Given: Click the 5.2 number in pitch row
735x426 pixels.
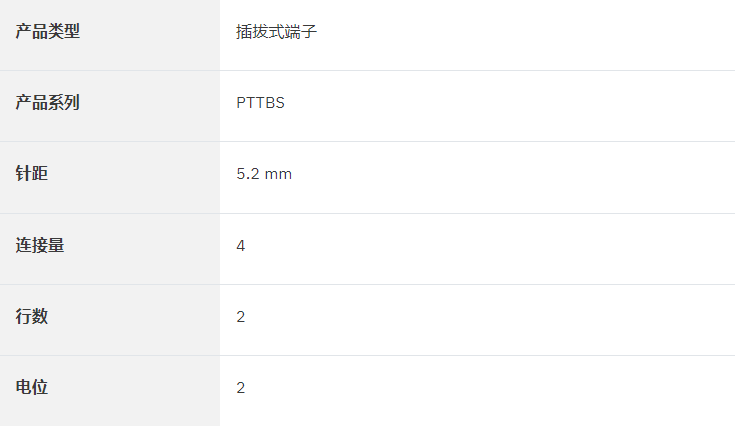Looking at the screenshot, I should [248, 174].
